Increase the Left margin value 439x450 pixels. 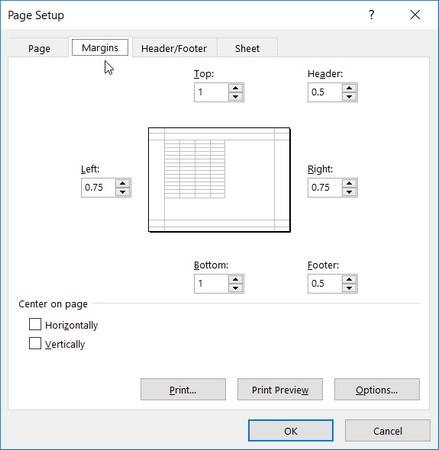(123, 183)
